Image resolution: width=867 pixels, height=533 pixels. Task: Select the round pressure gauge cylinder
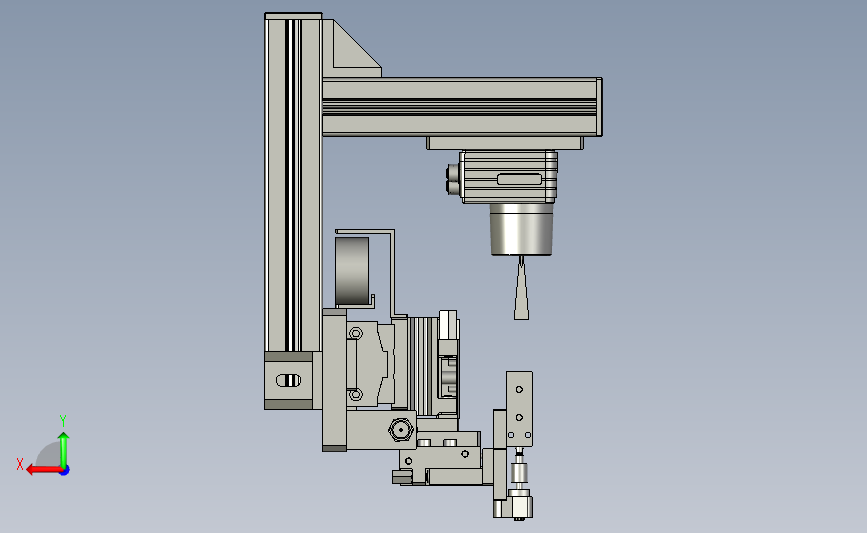point(352,271)
